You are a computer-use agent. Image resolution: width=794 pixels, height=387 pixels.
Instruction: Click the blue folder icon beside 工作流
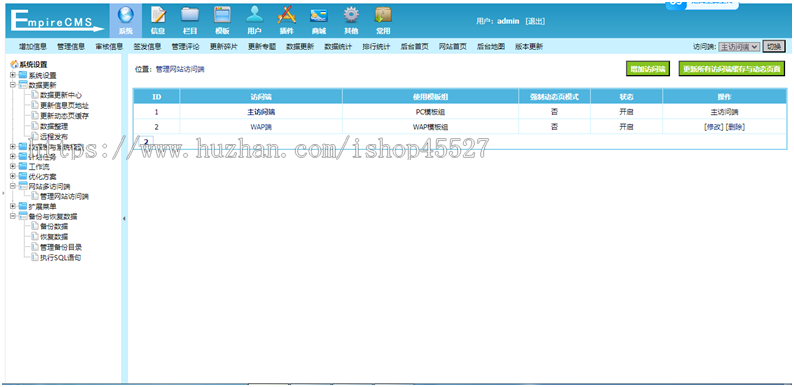point(23,167)
